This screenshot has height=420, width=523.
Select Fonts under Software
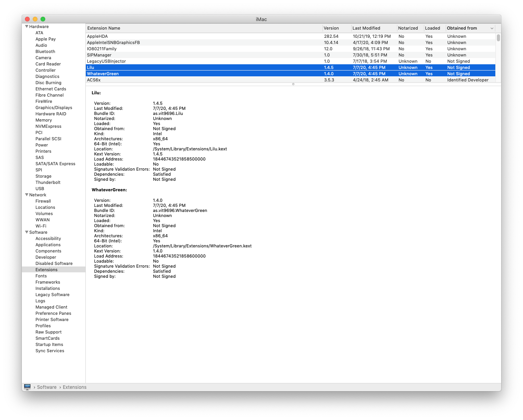coord(41,276)
